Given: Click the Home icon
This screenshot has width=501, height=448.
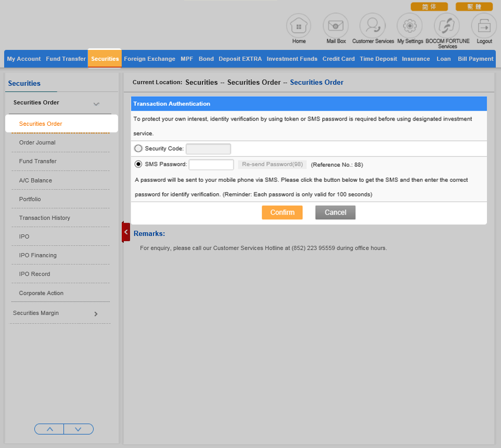Looking at the screenshot, I should tap(299, 25).
